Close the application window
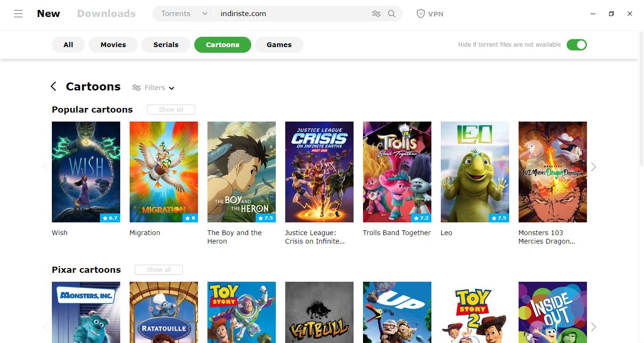The image size is (644, 343). [630, 14]
